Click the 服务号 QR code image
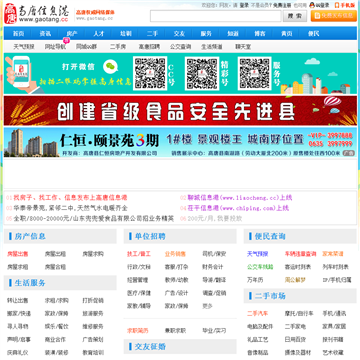This screenshot has height=360, width=360. [x=255, y=73]
